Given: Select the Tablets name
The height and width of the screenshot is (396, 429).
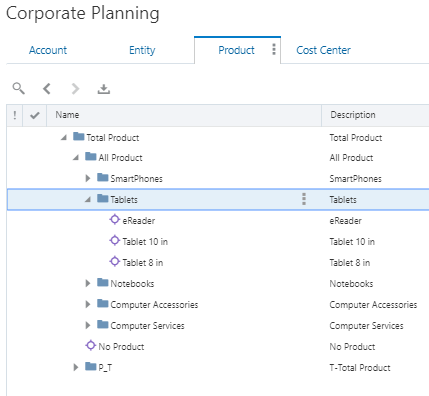Looking at the screenshot, I should pyautogui.click(x=124, y=200).
